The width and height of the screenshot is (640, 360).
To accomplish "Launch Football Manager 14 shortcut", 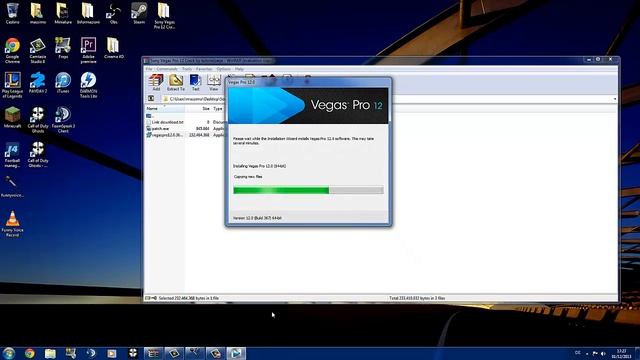I will [x=12, y=155].
